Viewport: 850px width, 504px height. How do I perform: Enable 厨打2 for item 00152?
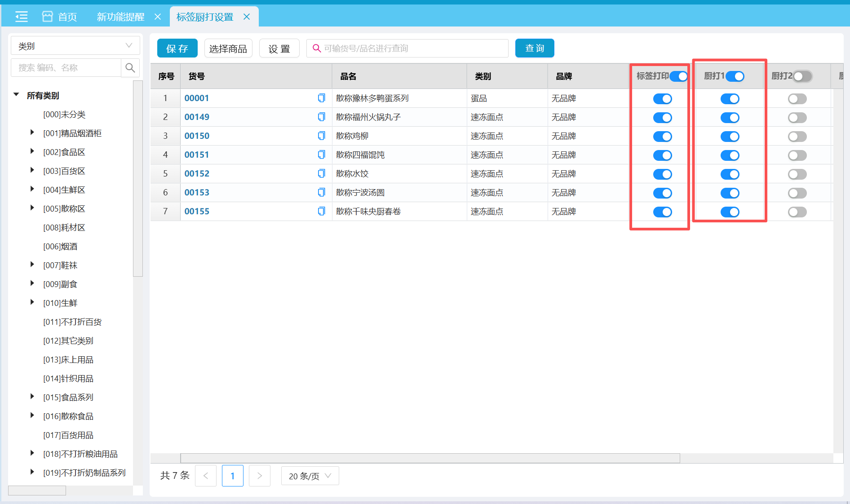tap(797, 174)
